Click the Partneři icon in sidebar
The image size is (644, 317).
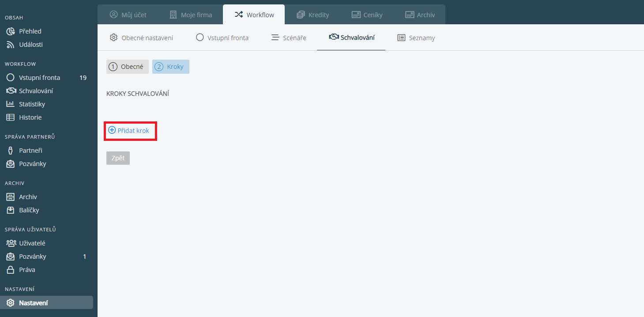click(11, 151)
